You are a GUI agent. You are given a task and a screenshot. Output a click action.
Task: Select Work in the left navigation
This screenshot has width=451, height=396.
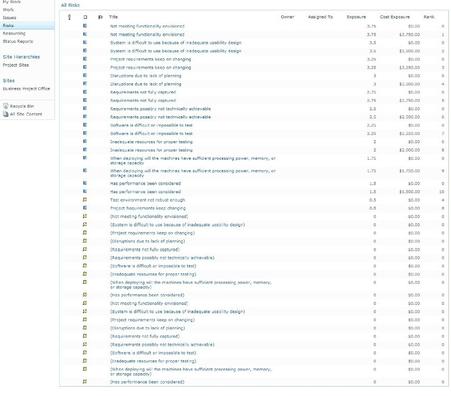point(8,10)
